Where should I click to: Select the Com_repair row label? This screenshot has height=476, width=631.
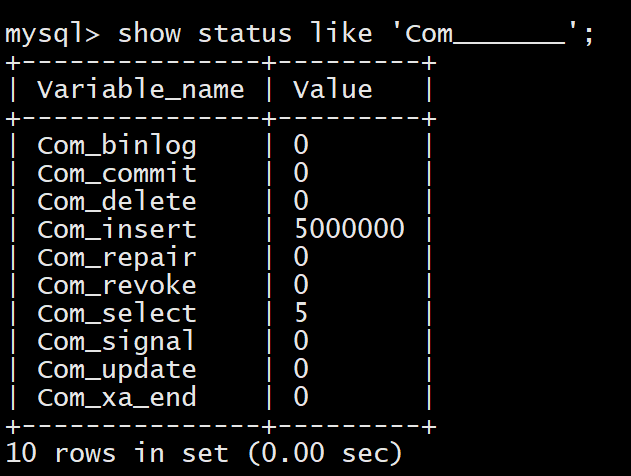pos(116,257)
